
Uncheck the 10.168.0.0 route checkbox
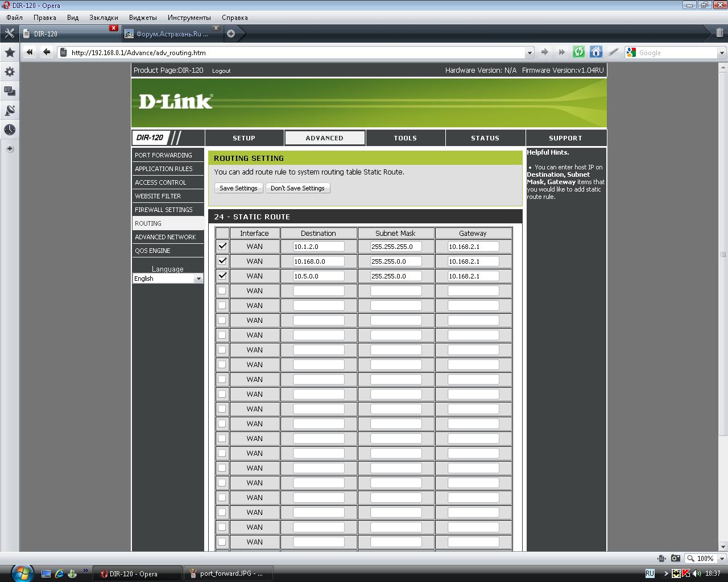point(222,261)
